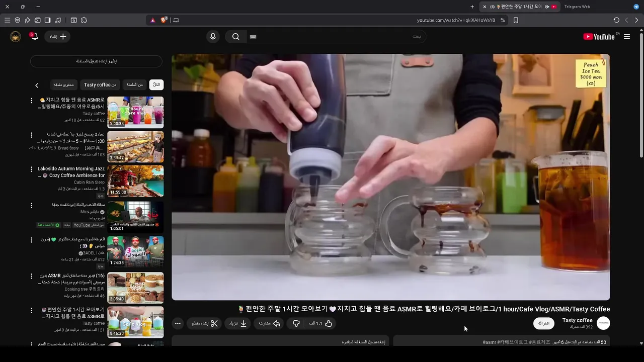Open the extensions puzzle-piece icon
The width and height of the screenshot is (644, 362).
84,20
